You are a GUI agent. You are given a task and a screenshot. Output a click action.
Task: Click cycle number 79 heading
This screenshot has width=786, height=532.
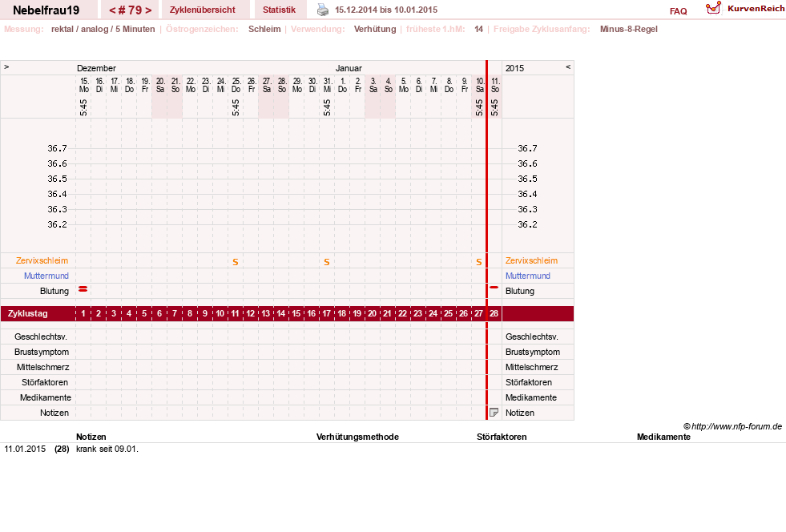pos(131,10)
